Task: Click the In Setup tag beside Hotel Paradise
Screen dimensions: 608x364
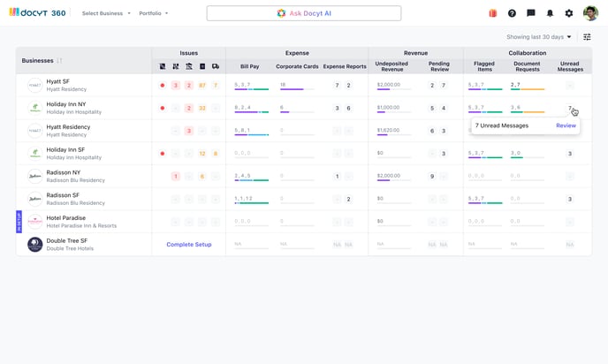Action: tap(19, 222)
